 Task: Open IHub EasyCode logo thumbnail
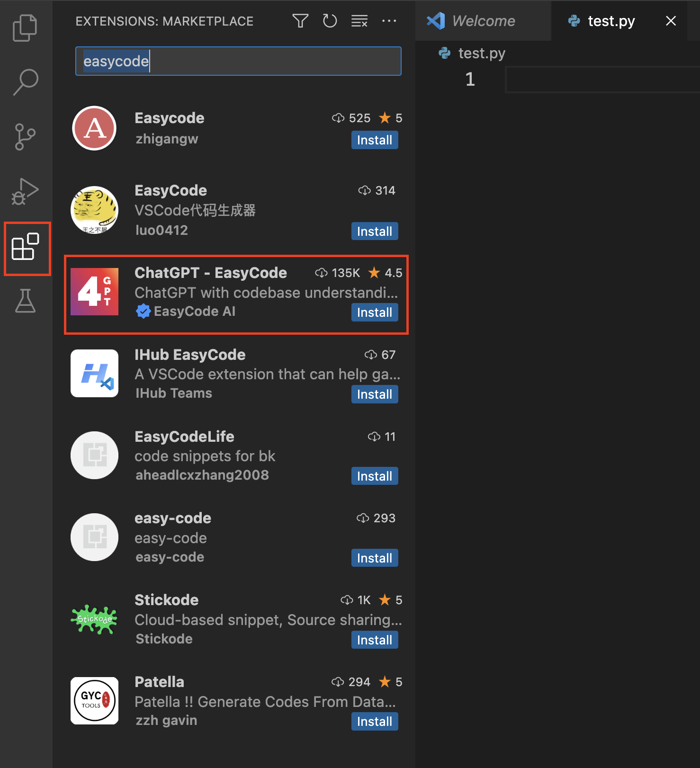(94, 374)
